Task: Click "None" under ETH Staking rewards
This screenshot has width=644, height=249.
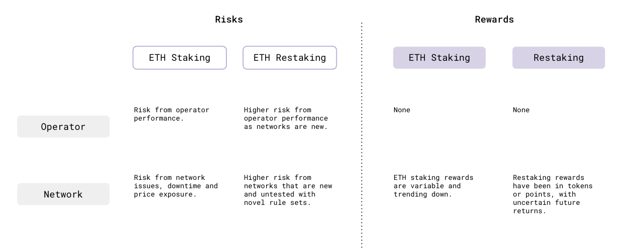Action: click(401, 110)
